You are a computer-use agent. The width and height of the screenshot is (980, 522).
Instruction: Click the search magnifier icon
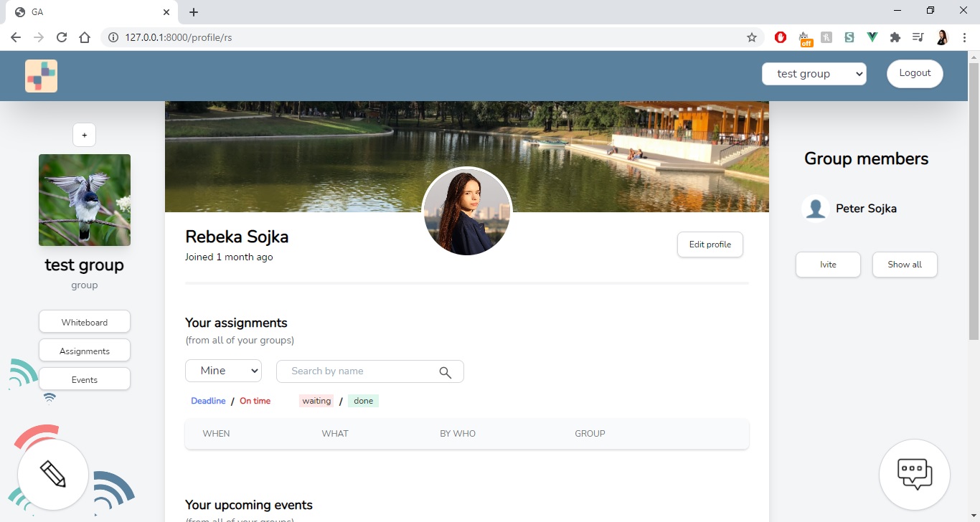point(445,372)
